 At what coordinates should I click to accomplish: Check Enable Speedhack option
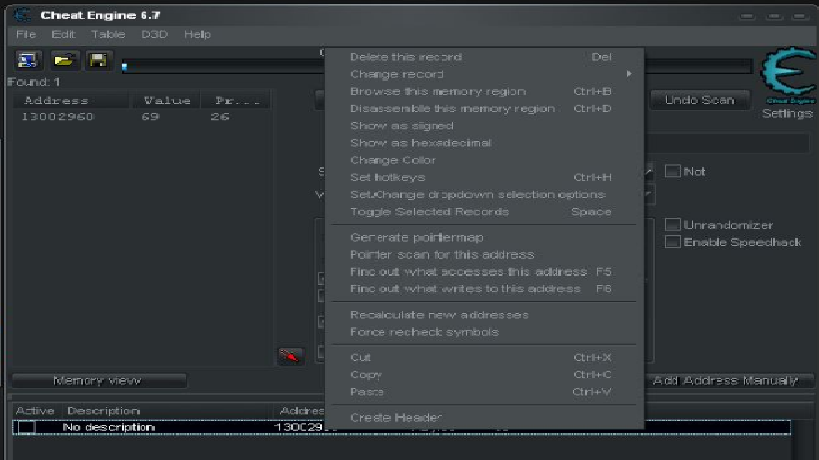point(673,242)
